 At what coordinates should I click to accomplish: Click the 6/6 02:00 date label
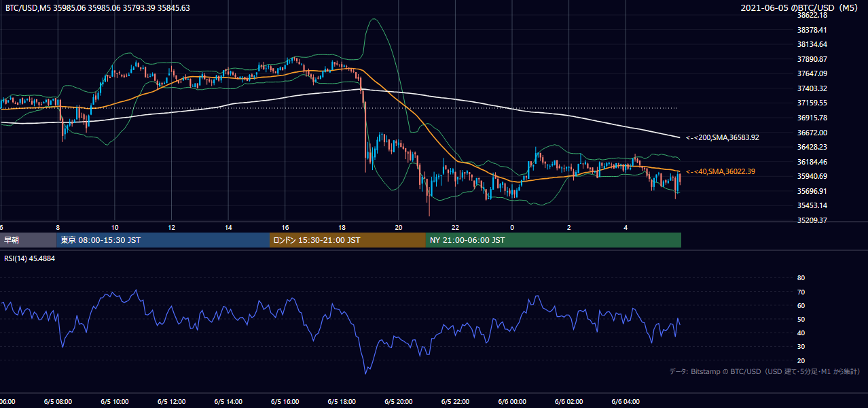pos(568,402)
